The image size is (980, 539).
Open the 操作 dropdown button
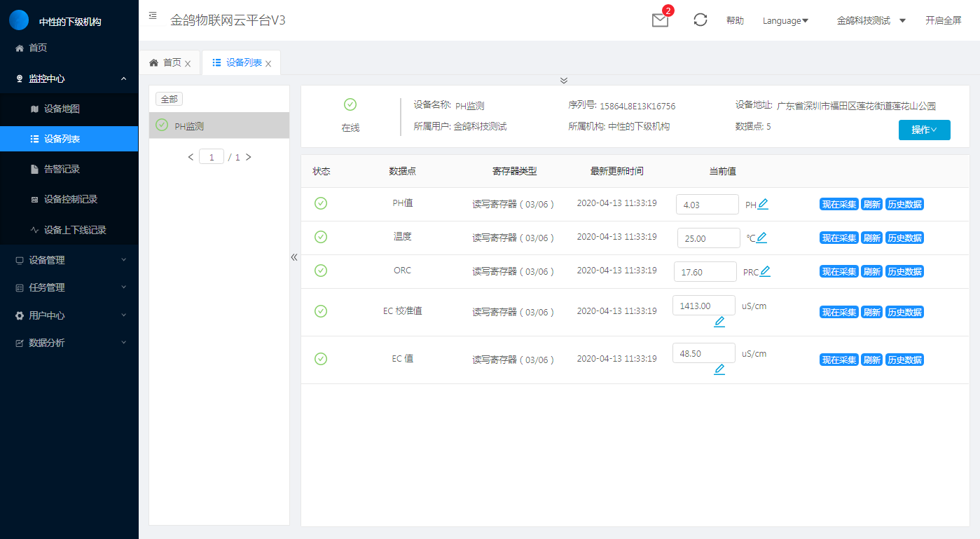click(x=924, y=130)
